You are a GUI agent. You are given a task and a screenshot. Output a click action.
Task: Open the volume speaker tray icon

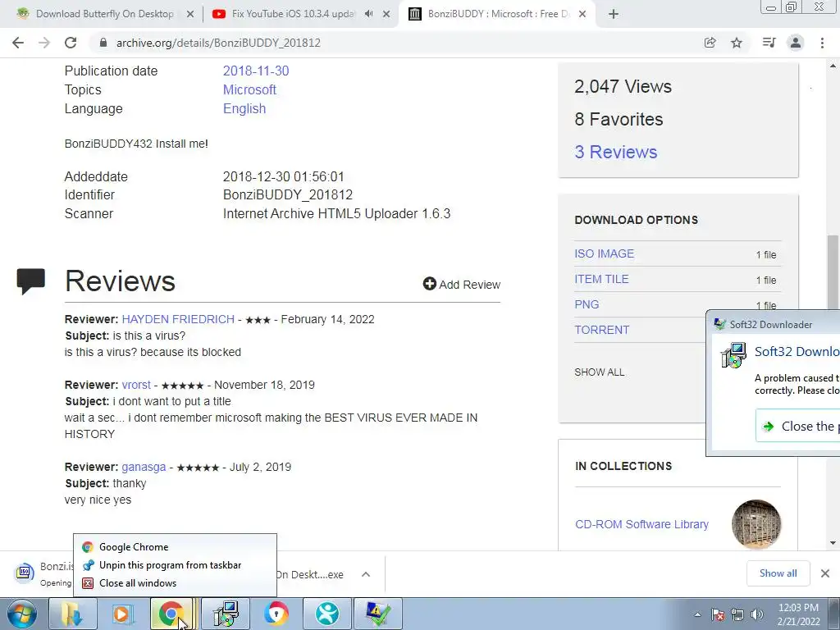coord(757,614)
